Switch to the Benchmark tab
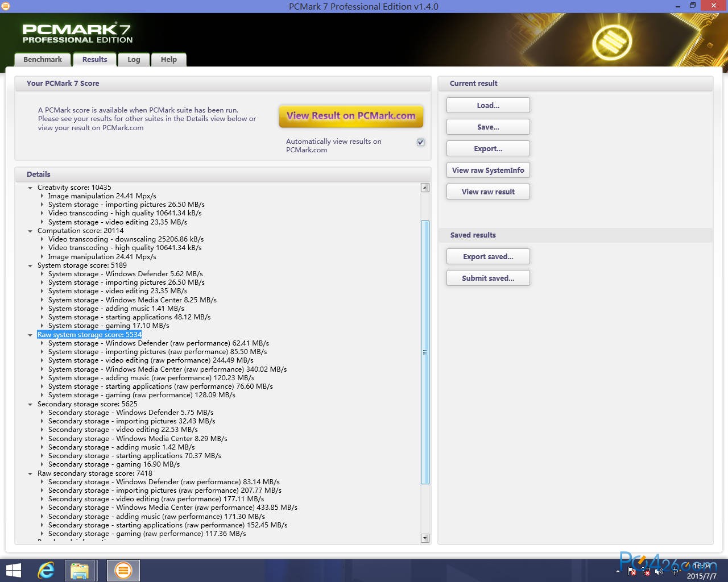Screen dimensions: 728x582 coord(43,60)
